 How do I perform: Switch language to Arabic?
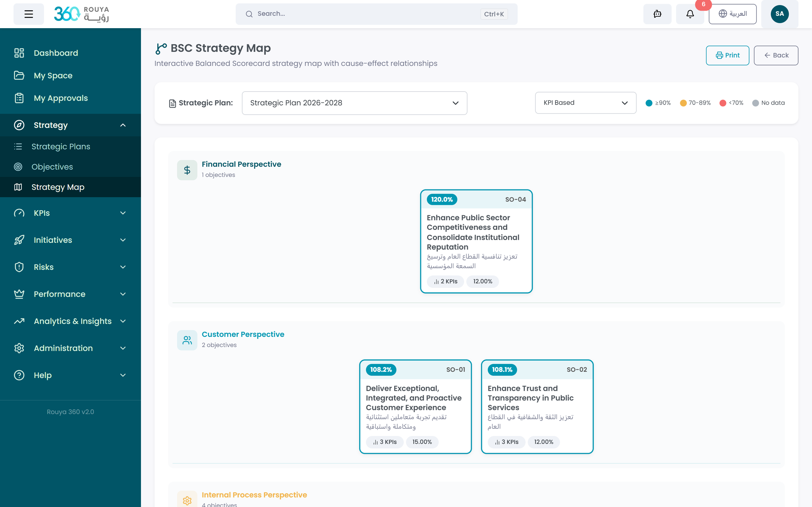(x=732, y=14)
